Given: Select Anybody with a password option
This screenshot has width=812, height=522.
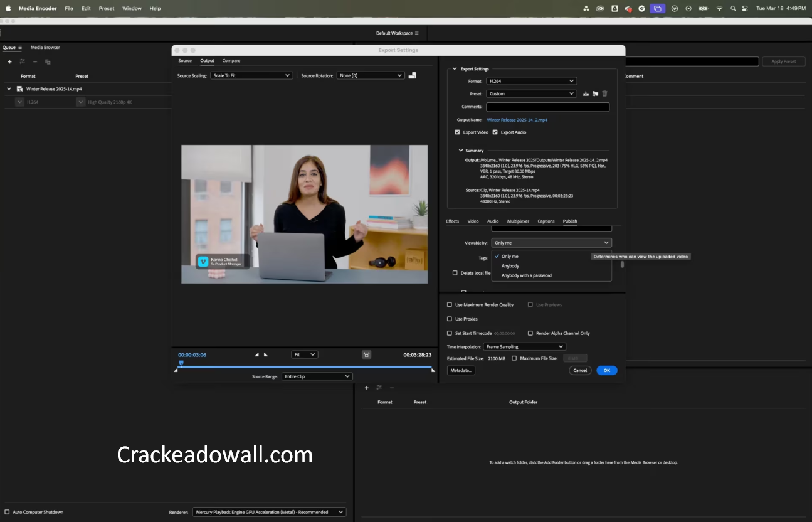Looking at the screenshot, I should pos(527,275).
